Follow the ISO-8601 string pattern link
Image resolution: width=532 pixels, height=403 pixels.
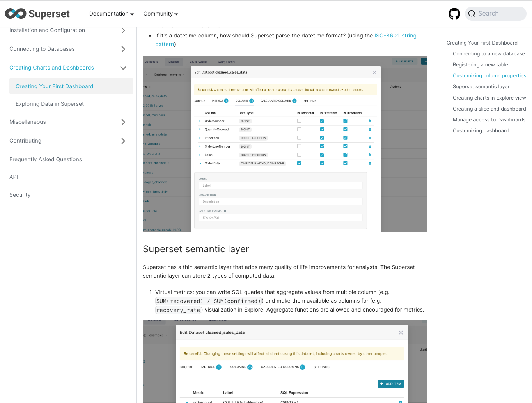pyautogui.click(x=395, y=36)
